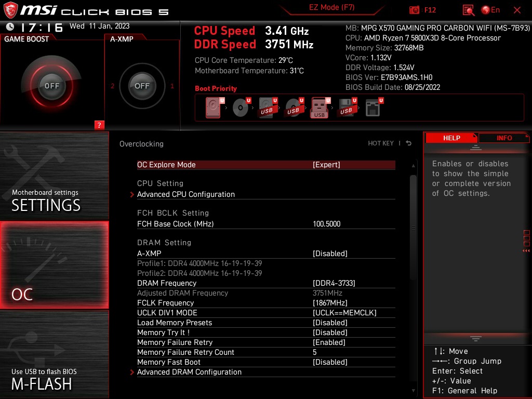
Task: Switch to EZ Mode (F7)
Action: [x=331, y=7]
